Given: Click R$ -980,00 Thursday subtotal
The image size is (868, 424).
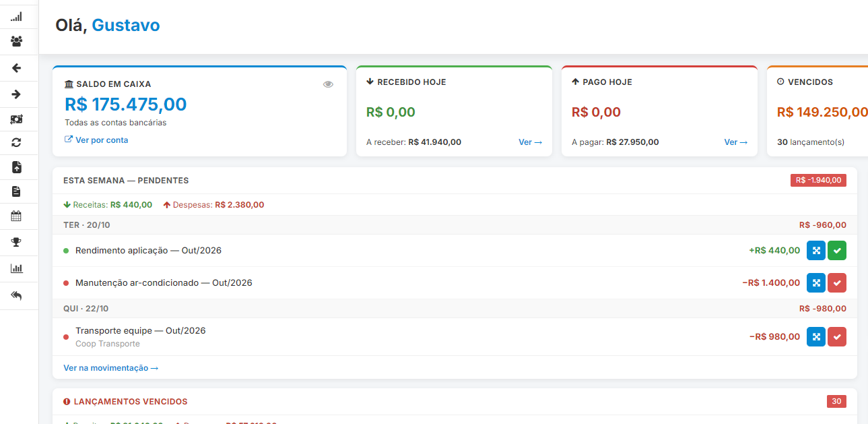Looking at the screenshot, I should coord(823,309).
